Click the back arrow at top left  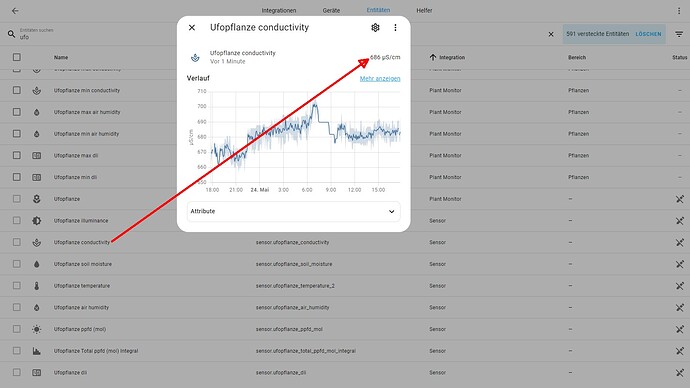tap(15, 11)
